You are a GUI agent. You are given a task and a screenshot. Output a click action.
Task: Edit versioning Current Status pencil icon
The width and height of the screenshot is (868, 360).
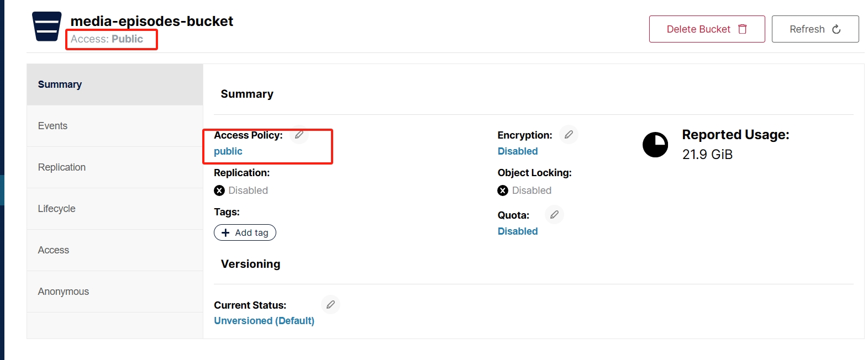click(330, 305)
